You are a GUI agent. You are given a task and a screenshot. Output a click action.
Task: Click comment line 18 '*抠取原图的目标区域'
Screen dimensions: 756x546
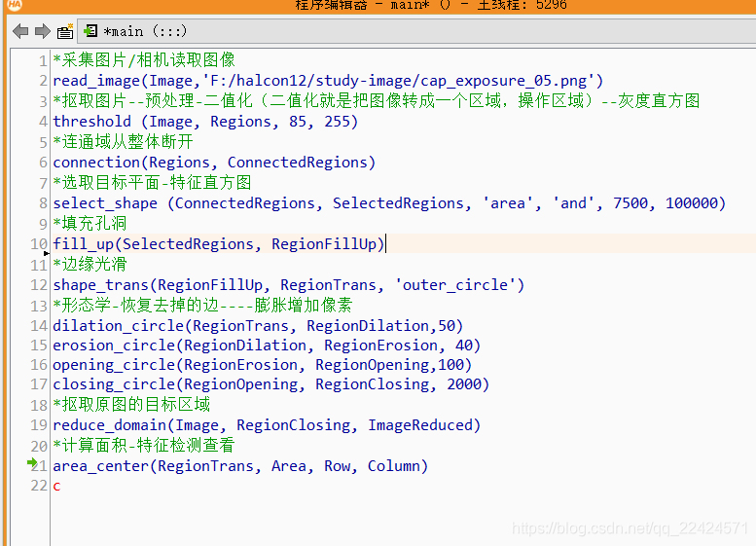[131, 404]
